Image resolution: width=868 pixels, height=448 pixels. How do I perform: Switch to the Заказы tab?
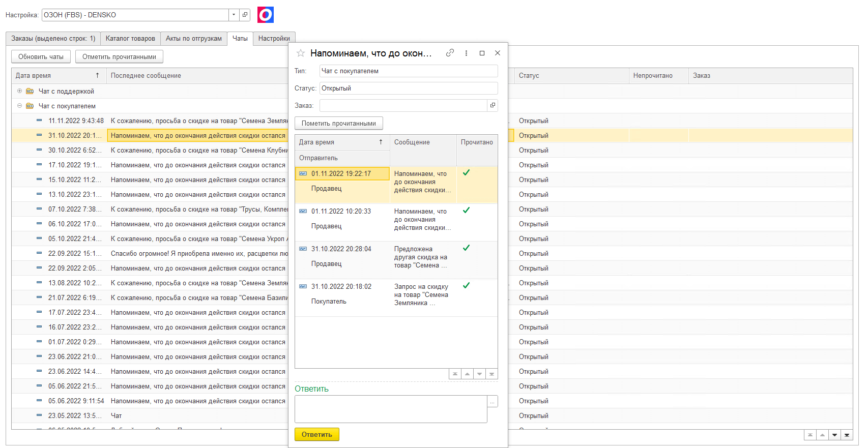pos(53,39)
